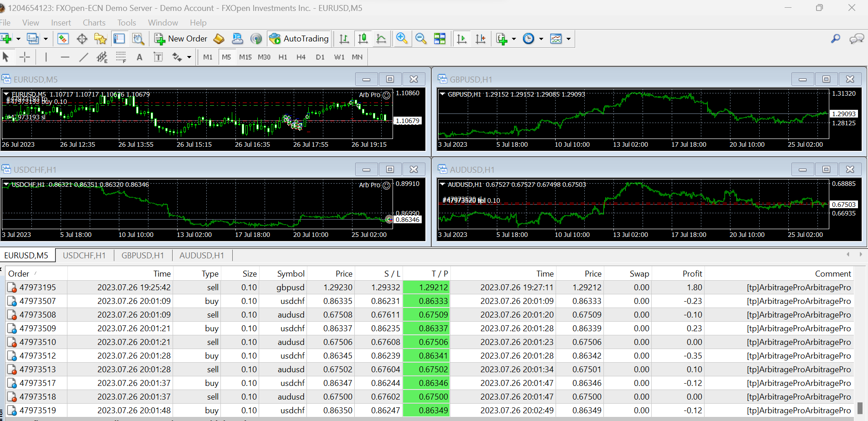Screen dimensions: 868x421
Task: Tile windows with the Tile Windows icon
Action: (440, 39)
